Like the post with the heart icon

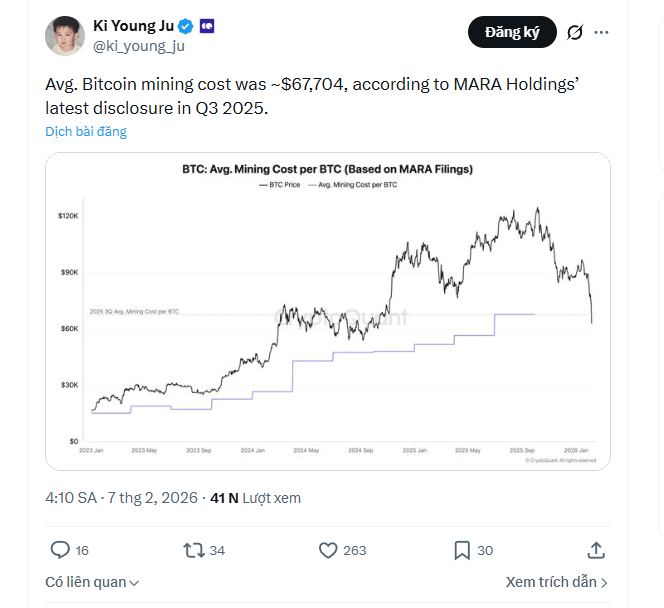328,550
